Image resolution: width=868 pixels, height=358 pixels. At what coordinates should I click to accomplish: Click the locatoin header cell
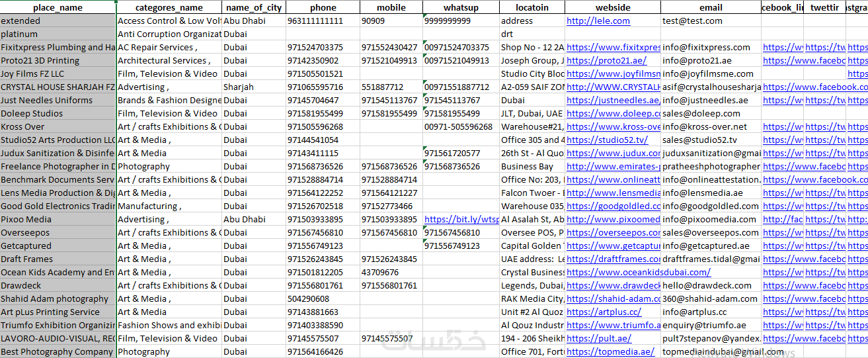click(x=532, y=7)
